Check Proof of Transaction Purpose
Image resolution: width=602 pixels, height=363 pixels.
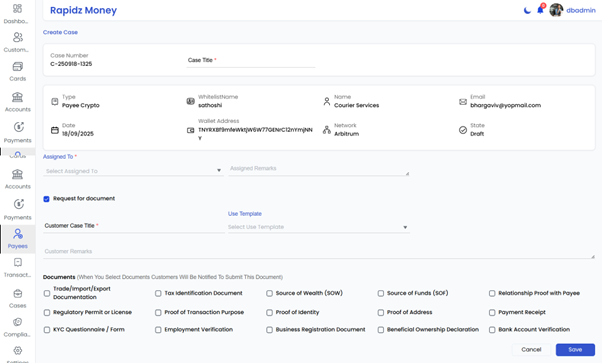pyautogui.click(x=158, y=312)
